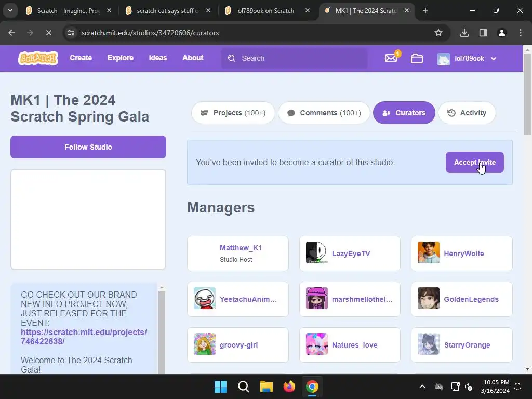The width and height of the screenshot is (532, 399).
Task: Open the My Stuff folder icon
Action: (417, 58)
